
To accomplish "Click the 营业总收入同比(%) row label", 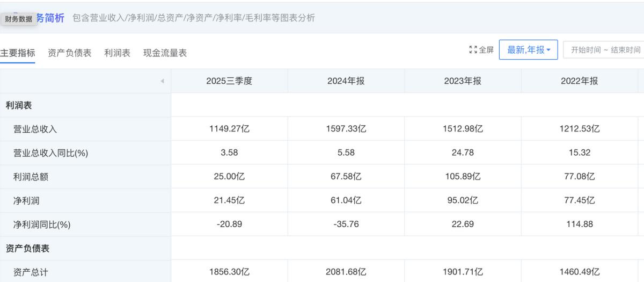I will (x=50, y=153).
